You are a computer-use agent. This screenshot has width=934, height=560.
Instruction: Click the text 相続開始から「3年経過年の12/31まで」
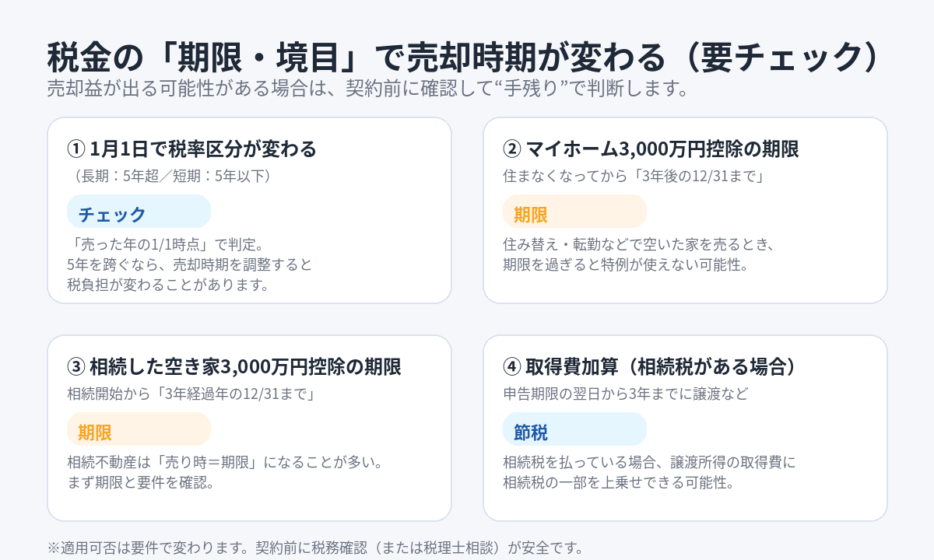[x=191, y=394]
